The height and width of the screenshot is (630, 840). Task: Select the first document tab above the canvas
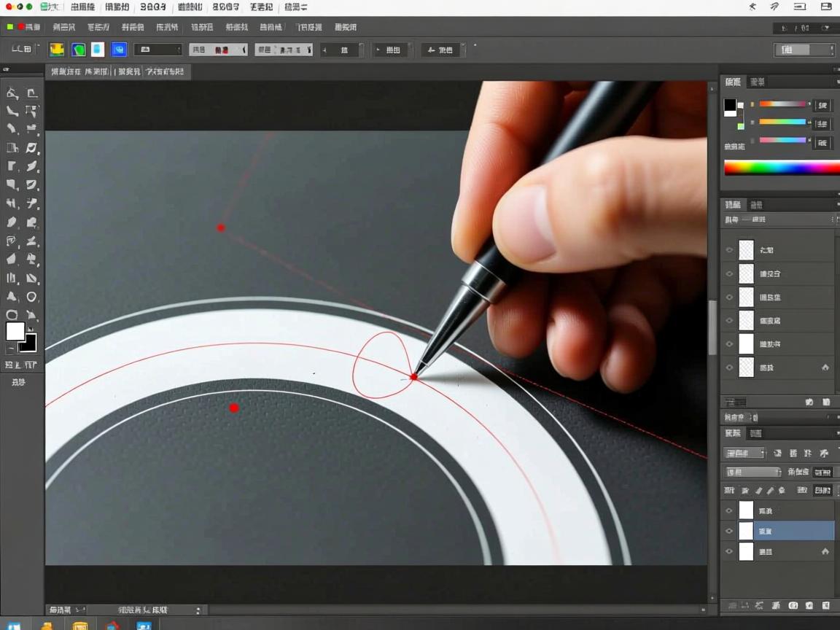coord(77,71)
